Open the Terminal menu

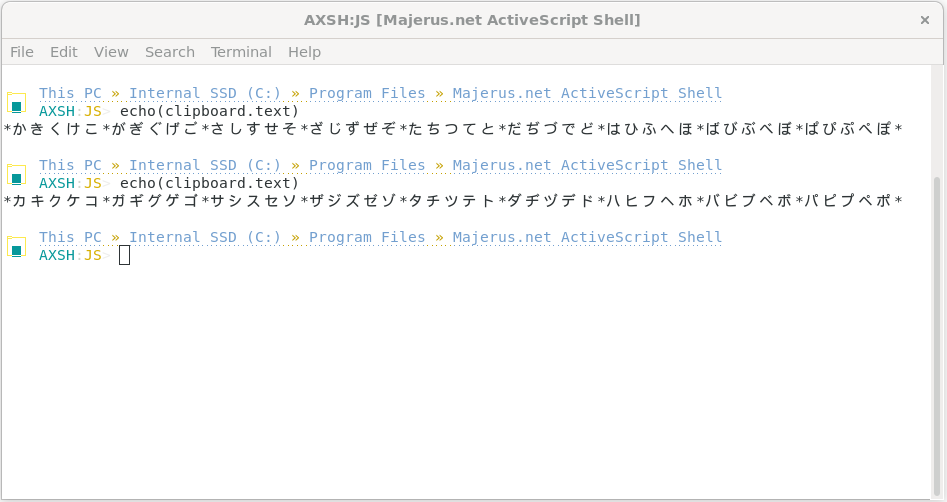[x=241, y=52]
